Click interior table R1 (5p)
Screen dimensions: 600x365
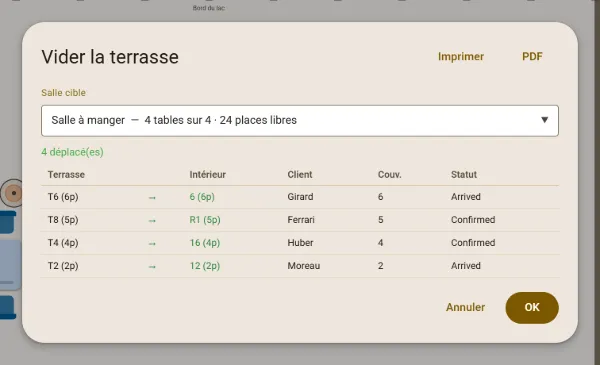pyautogui.click(x=205, y=220)
